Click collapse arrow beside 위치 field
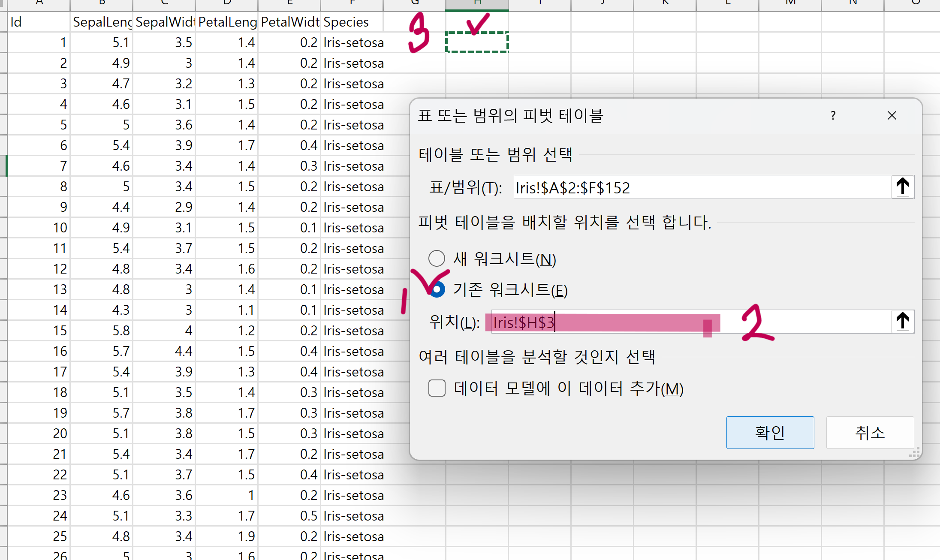The width and height of the screenshot is (940, 560). [902, 322]
